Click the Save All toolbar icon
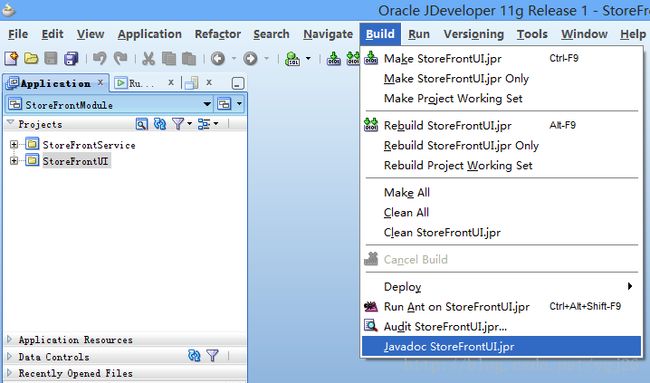 point(71,58)
